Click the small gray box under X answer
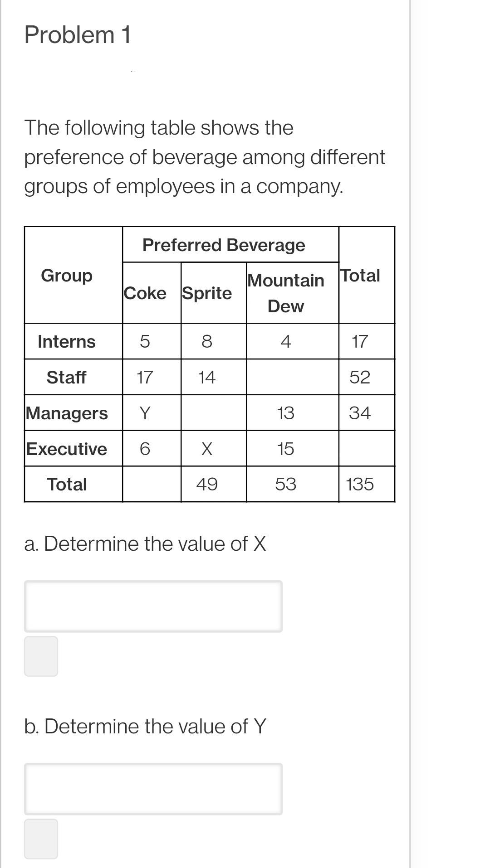The image size is (490, 868). [x=41, y=656]
